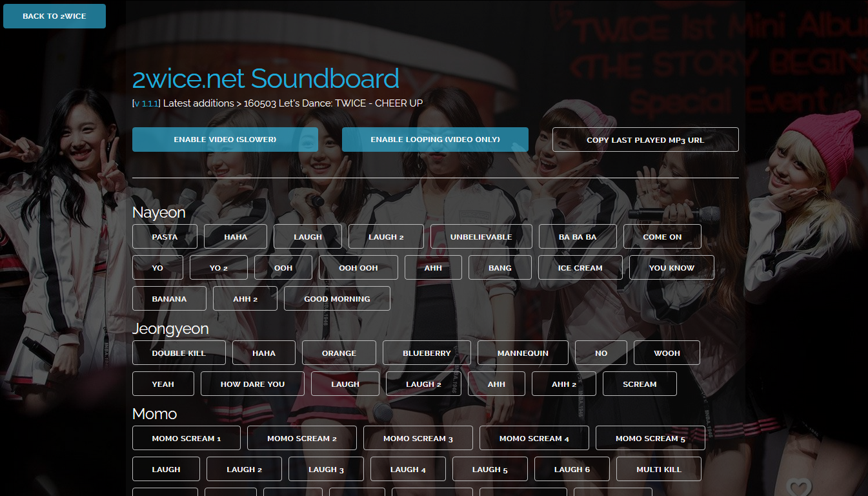Click the Nayeon section heading
This screenshot has width=868, height=496.
[x=159, y=212]
